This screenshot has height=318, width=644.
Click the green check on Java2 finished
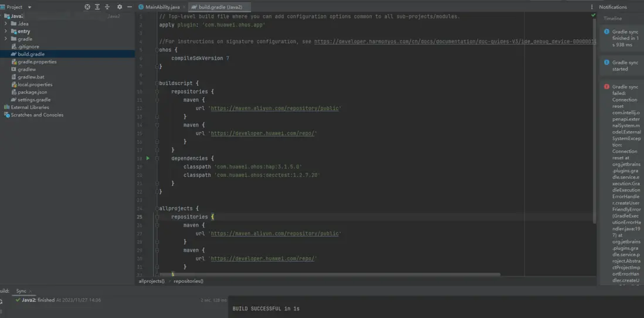pyautogui.click(x=18, y=300)
